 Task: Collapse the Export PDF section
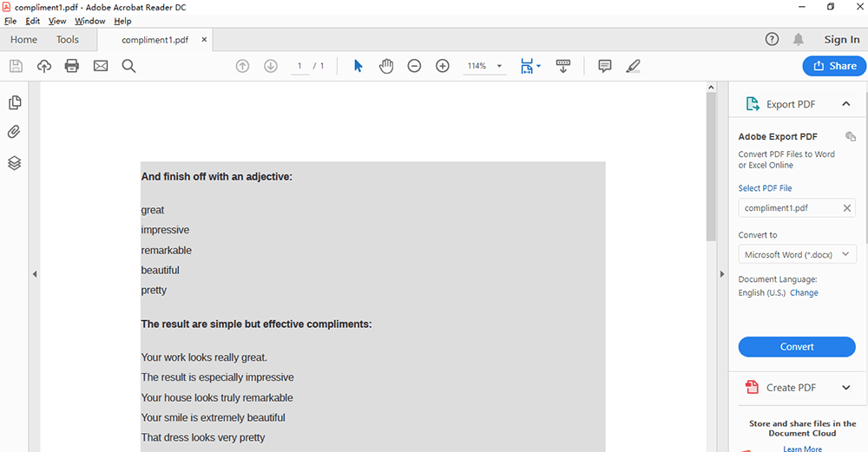tap(845, 104)
